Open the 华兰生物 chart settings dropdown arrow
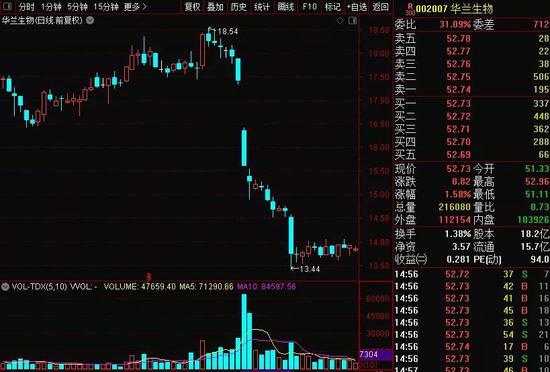Screen dimensions: 550x372 pos(90,20)
